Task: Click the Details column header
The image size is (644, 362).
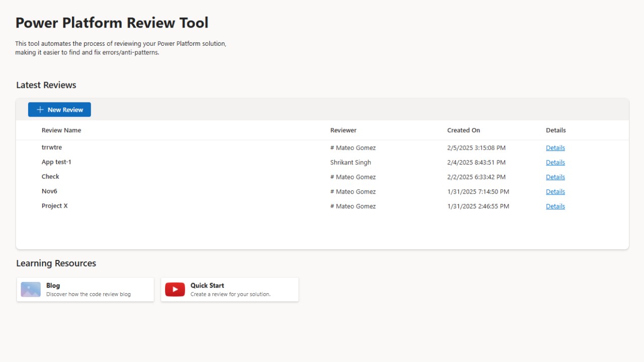Action: (x=556, y=130)
